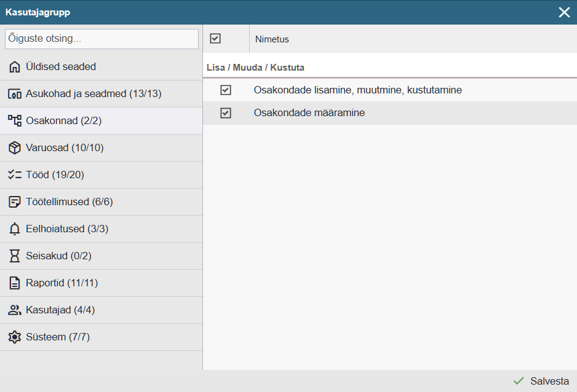Select the Osakondade määramine row text
Image resolution: width=577 pixels, height=392 pixels.
point(309,113)
